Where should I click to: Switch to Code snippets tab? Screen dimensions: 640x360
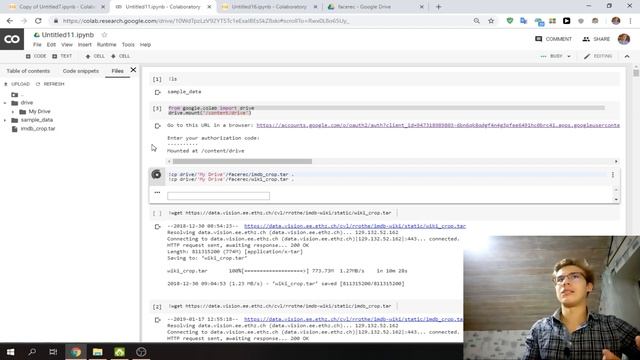click(x=81, y=71)
